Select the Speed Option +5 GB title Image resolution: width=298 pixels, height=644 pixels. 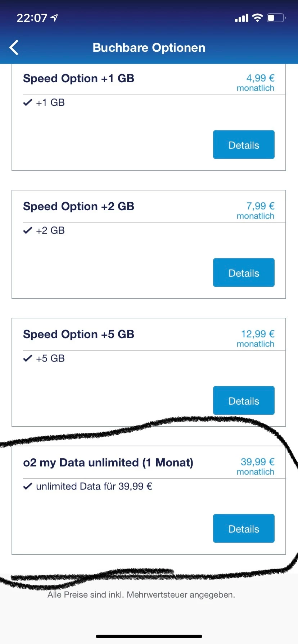(x=78, y=334)
